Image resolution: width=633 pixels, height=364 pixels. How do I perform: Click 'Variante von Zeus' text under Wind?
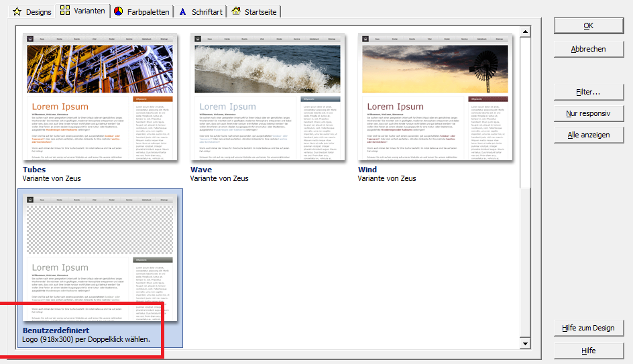[x=387, y=178]
